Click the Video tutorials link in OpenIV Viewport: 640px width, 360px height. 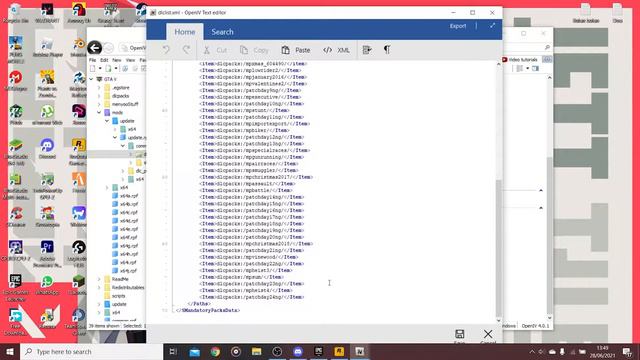[520, 60]
